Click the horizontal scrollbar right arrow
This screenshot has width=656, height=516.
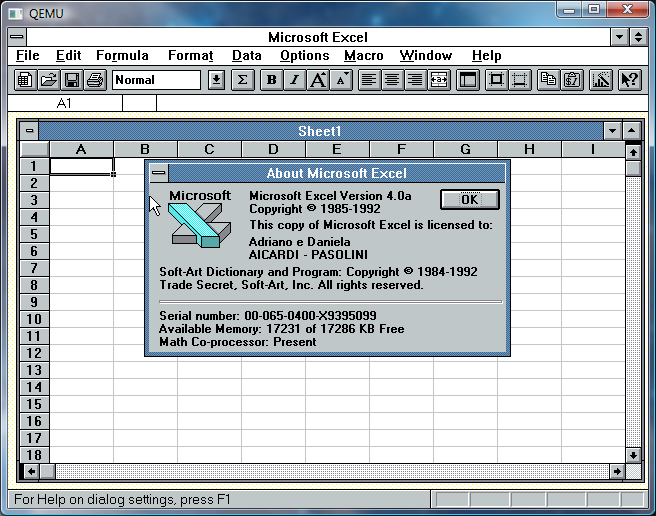click(x=617, y=472)
